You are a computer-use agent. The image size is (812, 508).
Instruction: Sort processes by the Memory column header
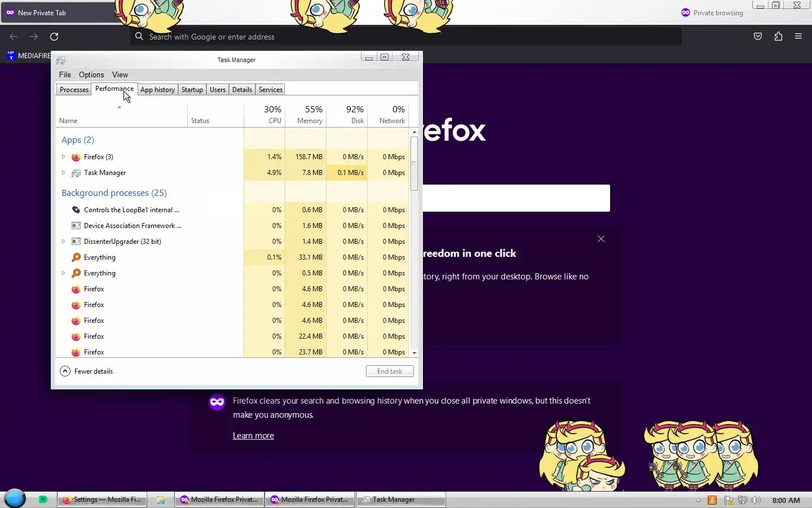306,115
